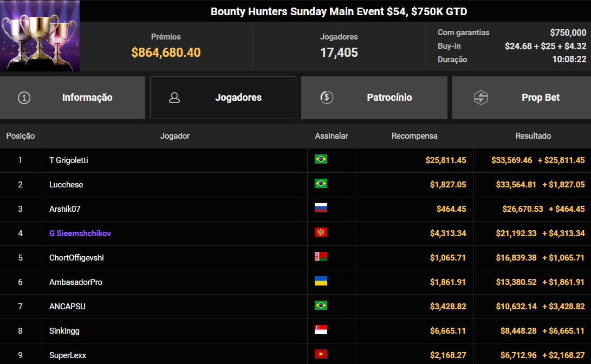Click the Jogador column header

[x=174, y=136]
